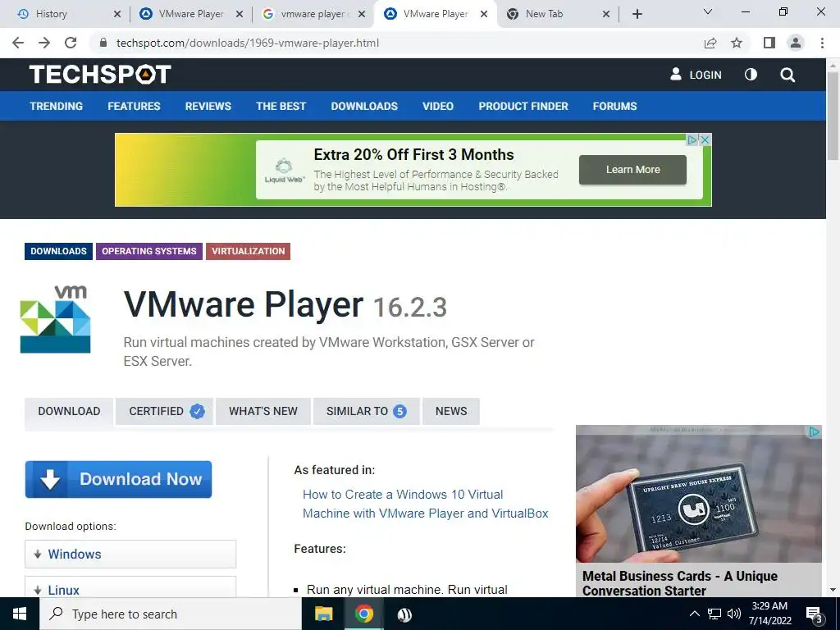Select the CERTIFIED tab
This screenshot has height=630, width=840.
pyautogui.click(x=164, y=411)
